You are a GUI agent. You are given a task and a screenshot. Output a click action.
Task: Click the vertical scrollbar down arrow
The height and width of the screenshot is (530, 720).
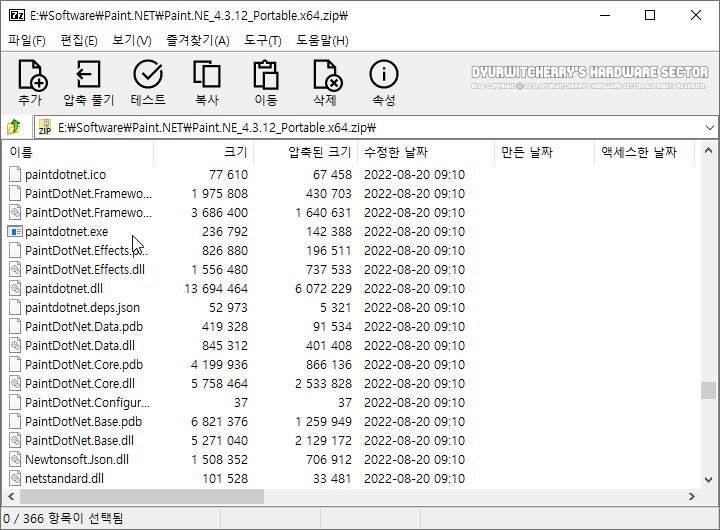709,480
